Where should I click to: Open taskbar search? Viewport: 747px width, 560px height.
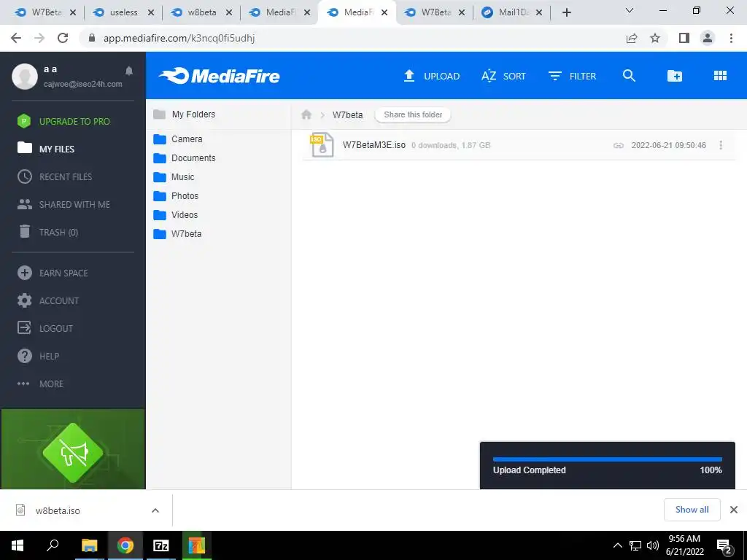tap(53, 545)
